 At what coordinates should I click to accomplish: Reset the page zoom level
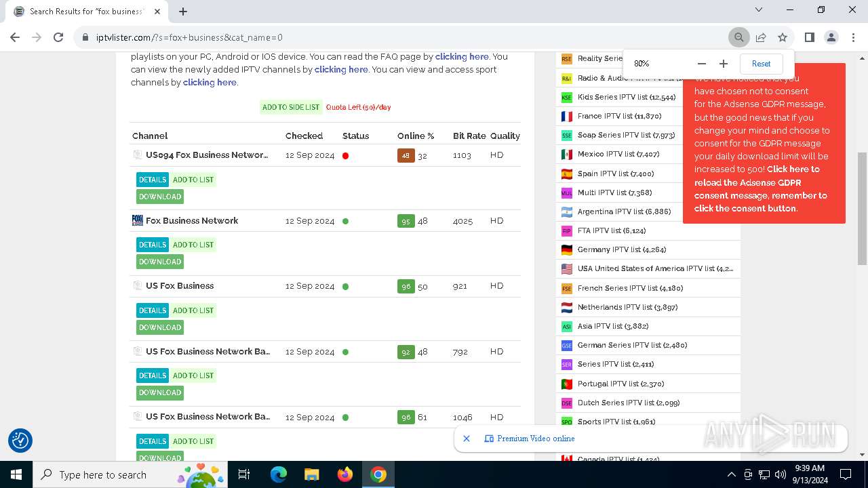[761, 64]
